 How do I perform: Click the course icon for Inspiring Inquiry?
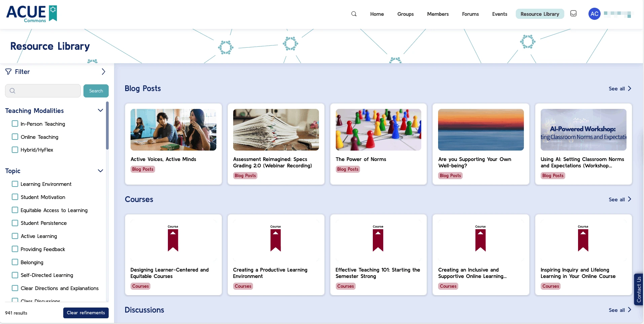point(583,240)
